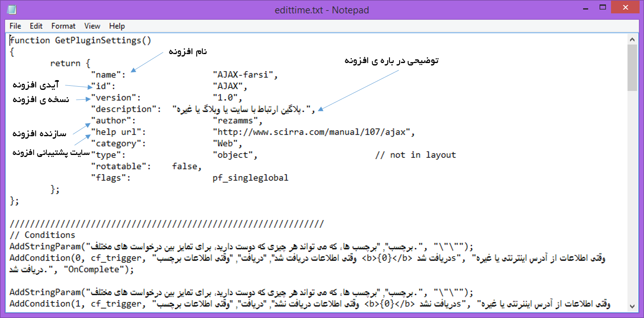This screenshot has width=644, height=318.
Task: Open the Format menu
Action: (x=63, y=26)
